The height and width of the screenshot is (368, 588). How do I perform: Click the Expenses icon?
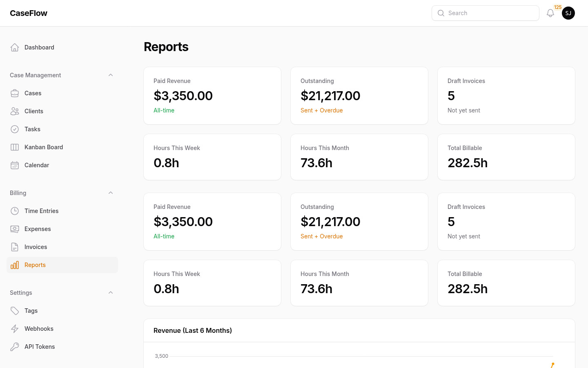15,229
